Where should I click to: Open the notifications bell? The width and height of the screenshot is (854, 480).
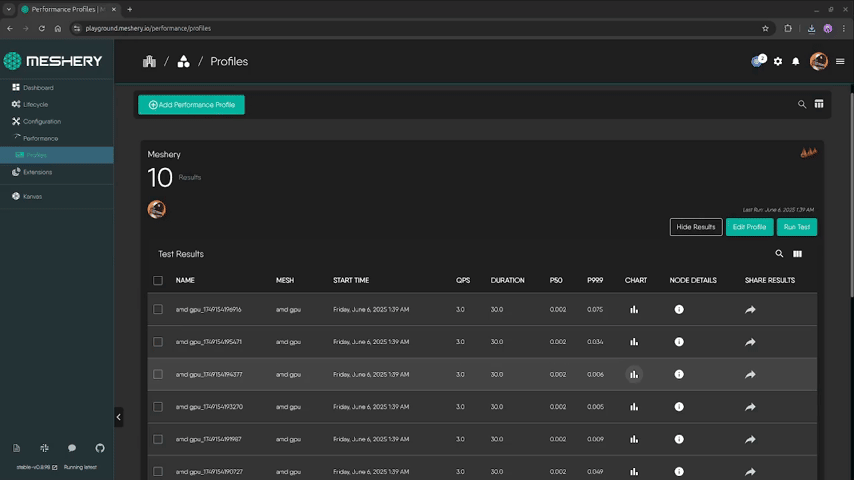point(796,62)
